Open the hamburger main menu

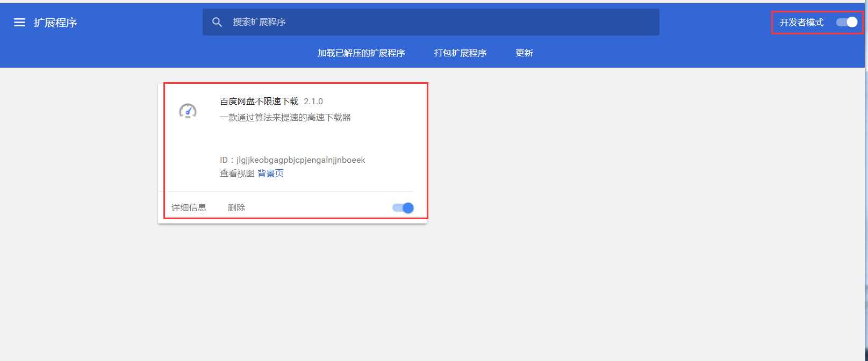pyautogui.click(x=19, y=23)
